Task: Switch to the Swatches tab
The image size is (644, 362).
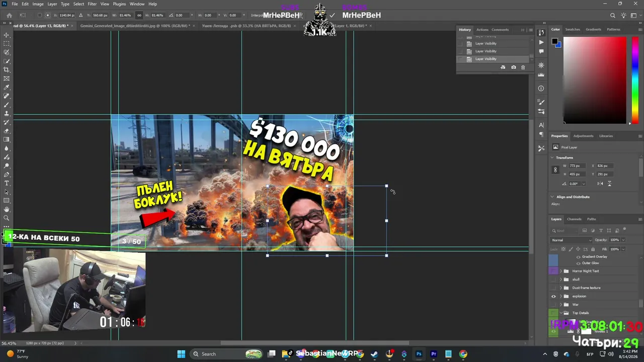Action: click(x=573, y=29)
